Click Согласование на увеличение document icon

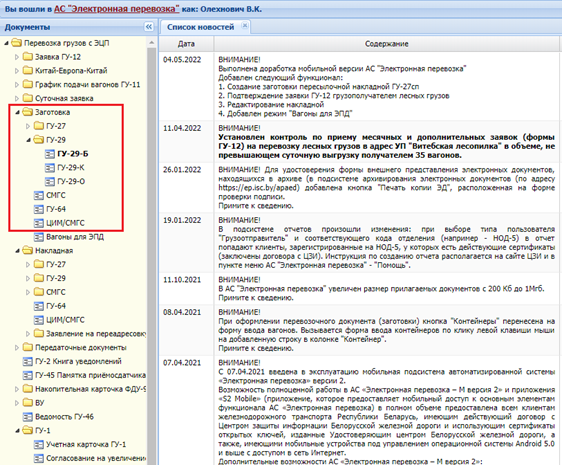[39, 458]
